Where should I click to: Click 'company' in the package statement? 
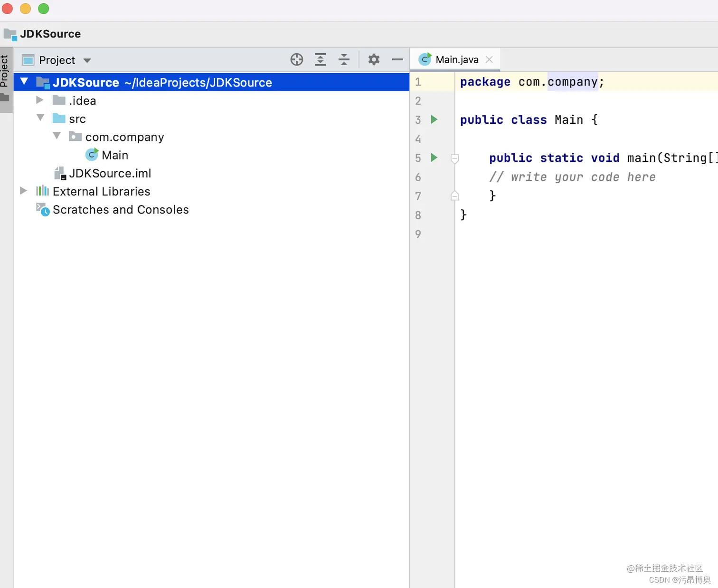click(573, 82)
